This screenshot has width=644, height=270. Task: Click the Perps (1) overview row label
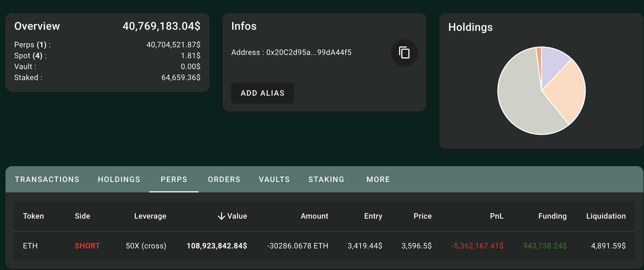[33, 45]
